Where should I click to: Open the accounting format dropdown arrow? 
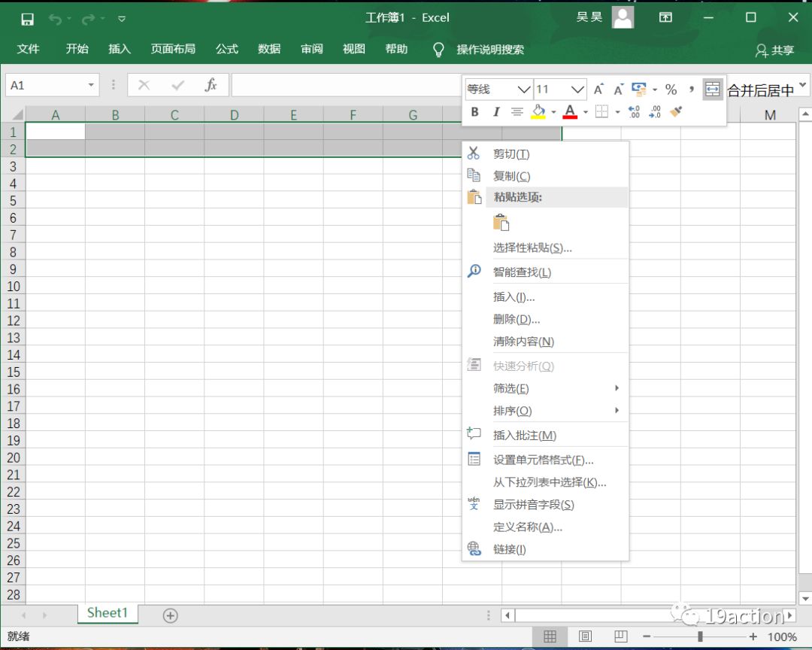pos(655,90)
